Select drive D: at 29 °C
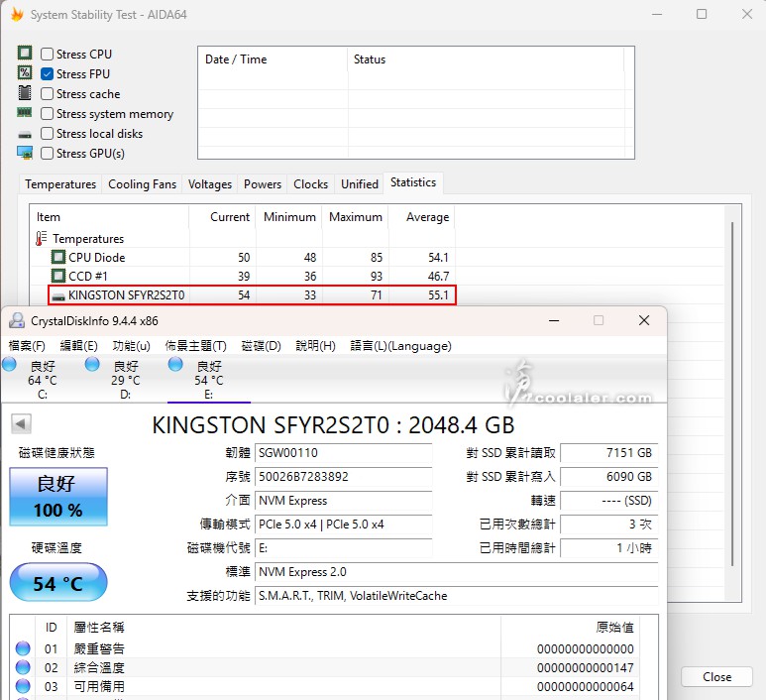Screen dimensions: 766x700 point(126,380)
